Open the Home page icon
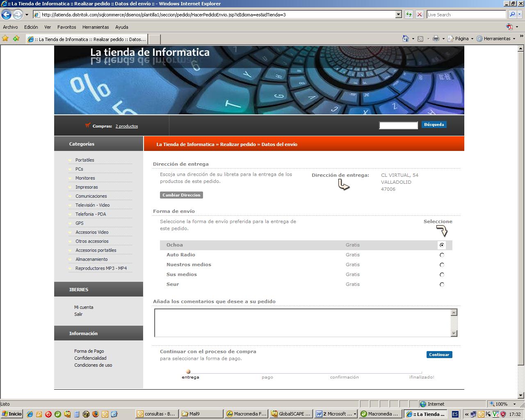 405,39
